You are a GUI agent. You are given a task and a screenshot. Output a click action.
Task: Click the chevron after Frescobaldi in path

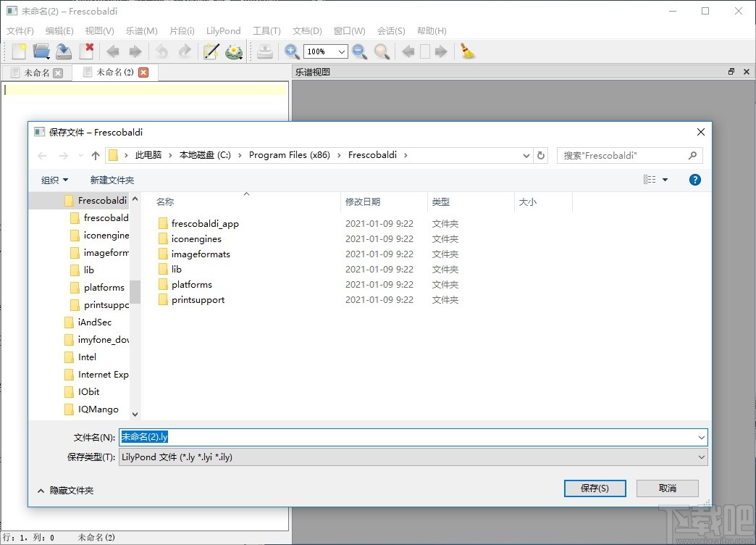(x=406, y=155)
